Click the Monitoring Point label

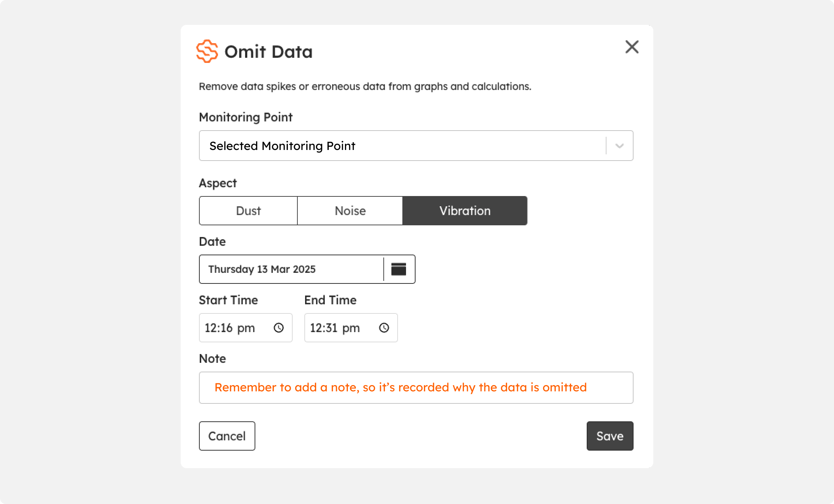coord(246,117)
